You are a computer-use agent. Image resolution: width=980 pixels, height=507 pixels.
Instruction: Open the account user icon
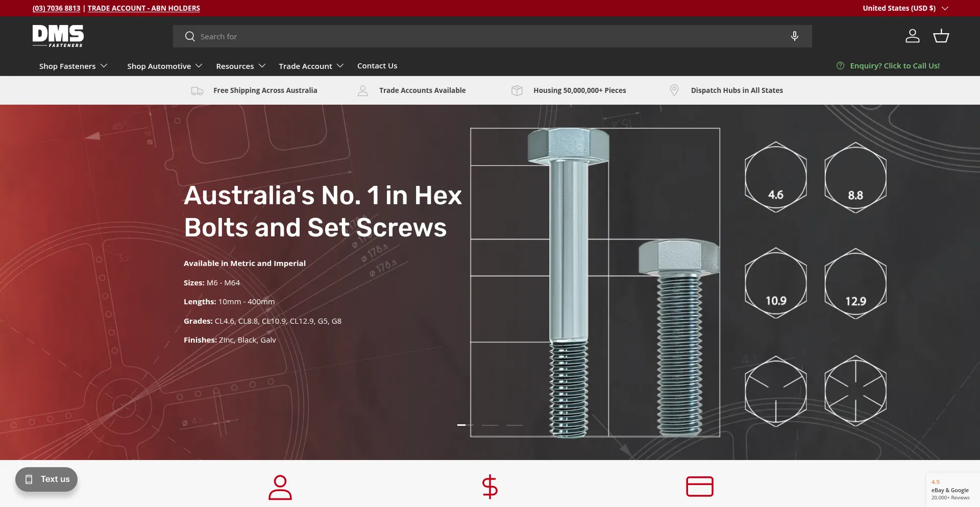tap(913, 36)
